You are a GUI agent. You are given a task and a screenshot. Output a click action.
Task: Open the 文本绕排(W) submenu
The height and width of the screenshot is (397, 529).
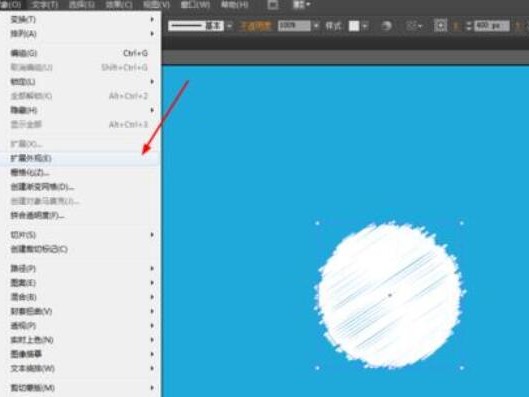pyautogui.click(x=80, y=368)
